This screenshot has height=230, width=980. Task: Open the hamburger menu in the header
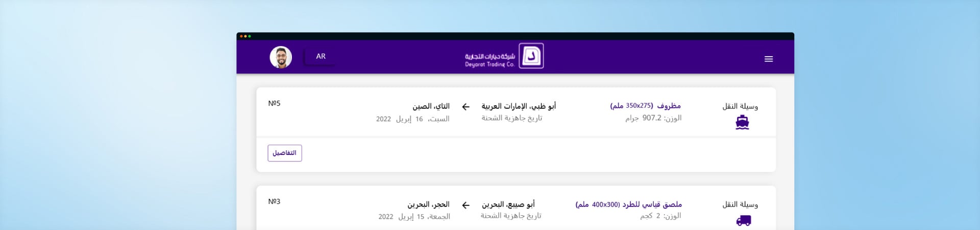(768, 59)
